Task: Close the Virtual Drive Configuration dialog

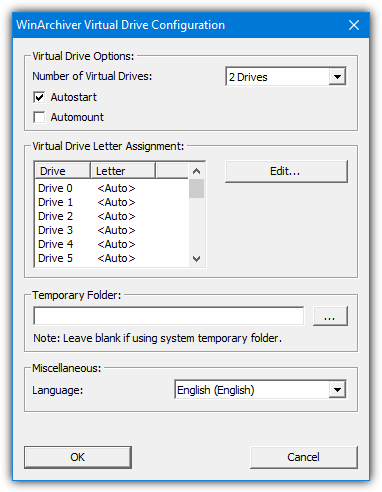Action: click(354, 25)
